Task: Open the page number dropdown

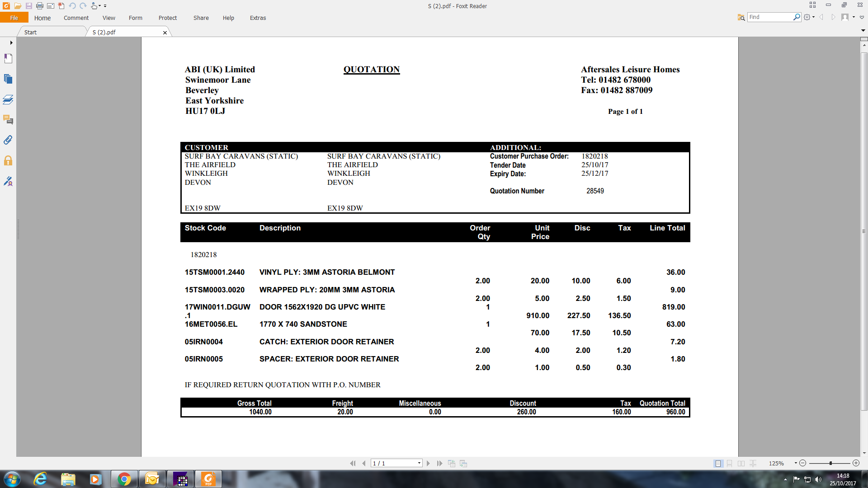Action: [419, 463]
